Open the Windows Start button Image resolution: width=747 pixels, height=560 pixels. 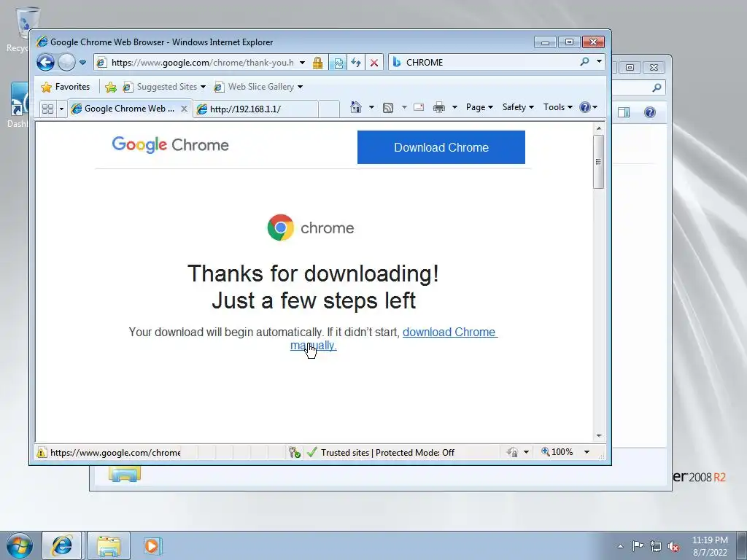19,545
